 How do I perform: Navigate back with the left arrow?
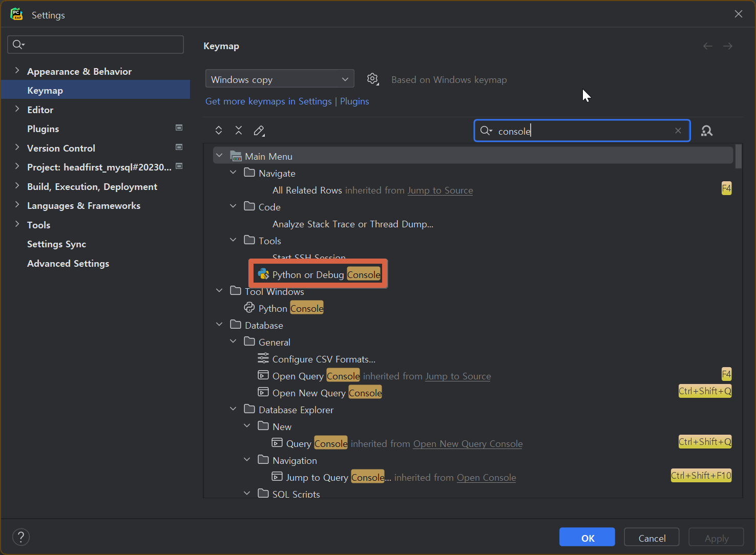pyautogui.click(x=708, y=46)
